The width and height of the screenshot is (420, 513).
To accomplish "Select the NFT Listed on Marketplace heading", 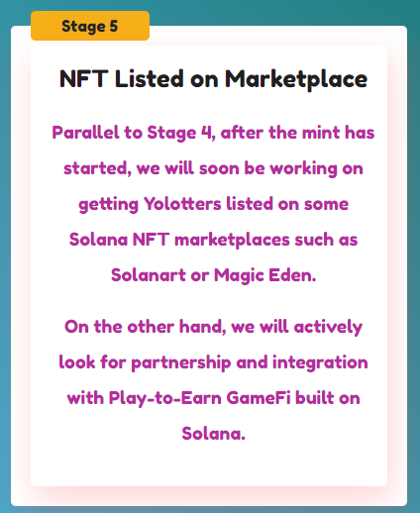I will (213, 79).
